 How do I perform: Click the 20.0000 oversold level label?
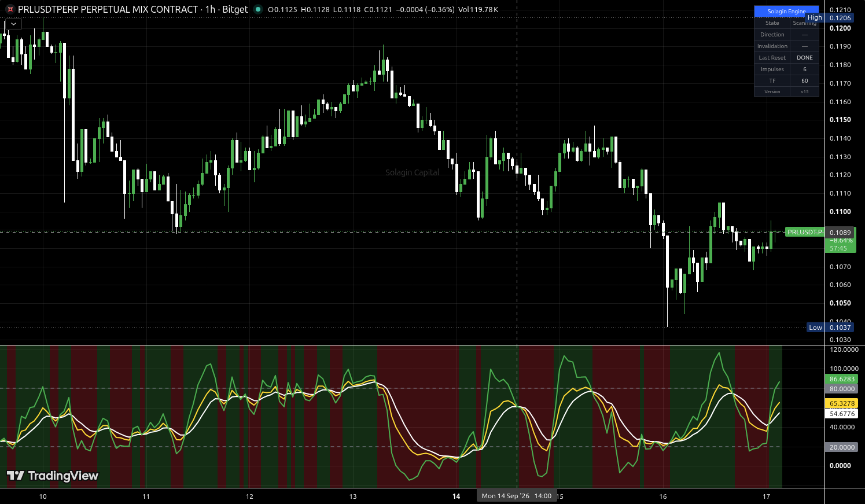(842, 447)
